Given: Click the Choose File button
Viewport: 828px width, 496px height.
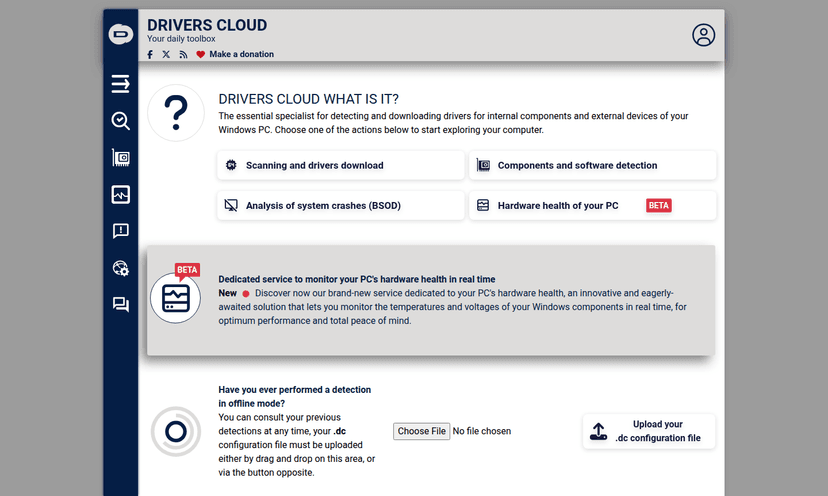Looking at the screenshot, I should click(x=421, y=431).
